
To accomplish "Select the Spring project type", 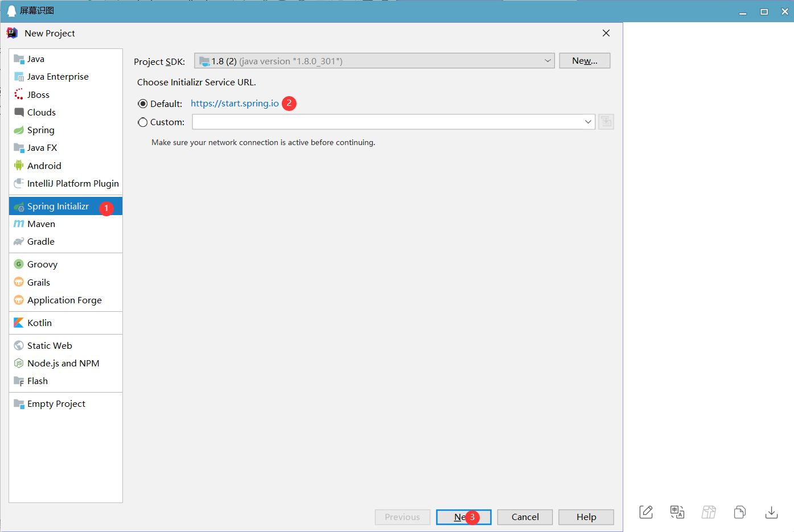I will point(65,130).
